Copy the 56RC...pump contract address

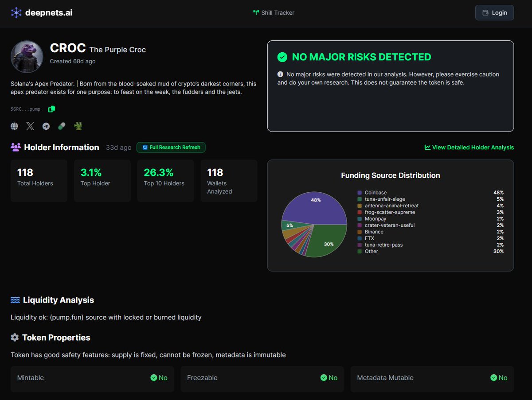52,109
